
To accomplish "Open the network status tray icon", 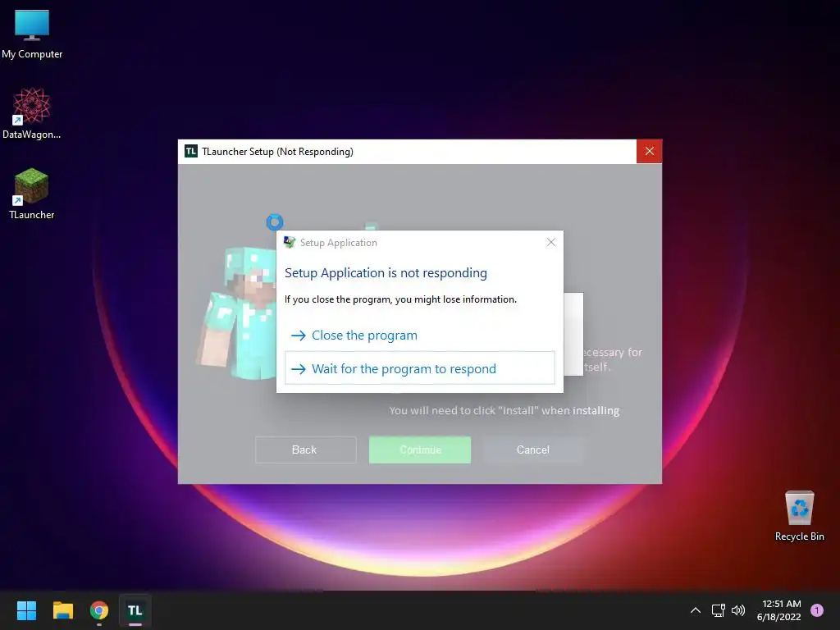I will (718, 610).
